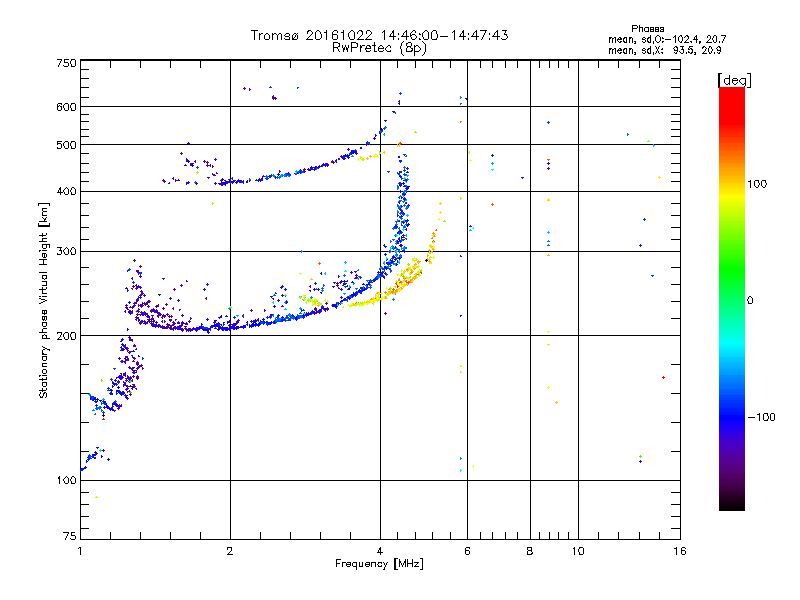Click the x-axis tick label "16"
This screenshot has height=600, width=800.
click(x=680, y=551)
